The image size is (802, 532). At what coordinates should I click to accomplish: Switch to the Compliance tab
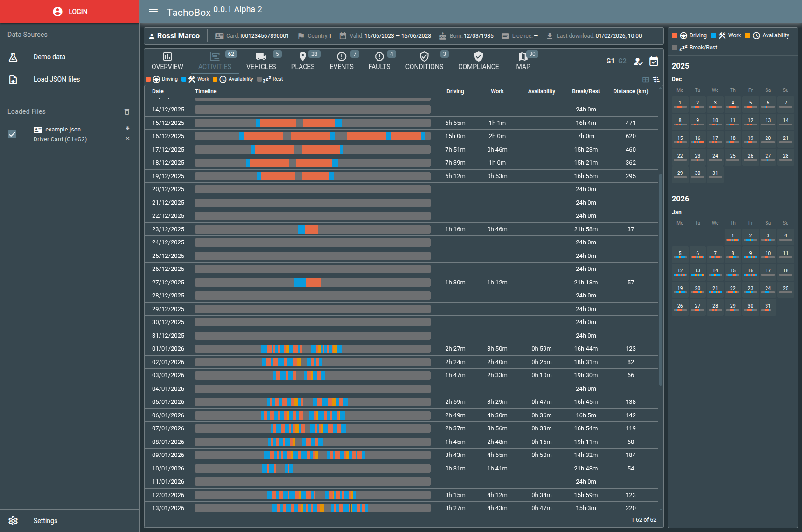(478, 61)
